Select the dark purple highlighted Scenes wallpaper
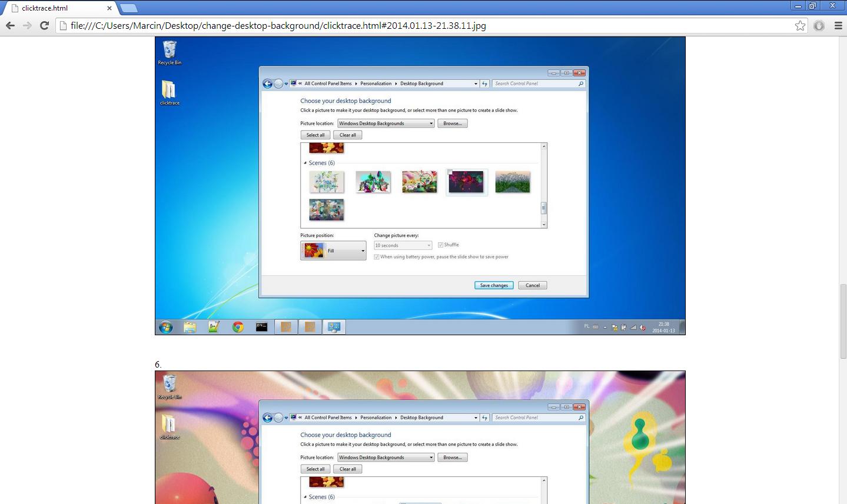The image size is (847, 504). click(x=466, y=182)
